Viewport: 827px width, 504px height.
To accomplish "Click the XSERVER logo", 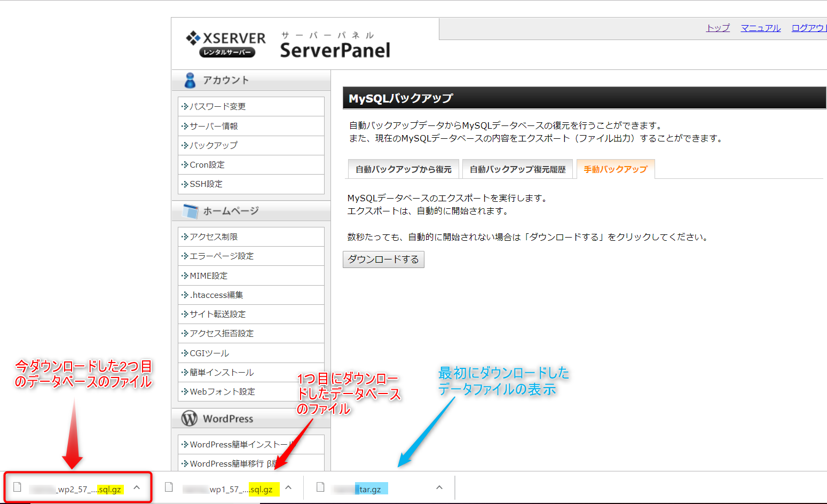I will click(x=225, y=44).
